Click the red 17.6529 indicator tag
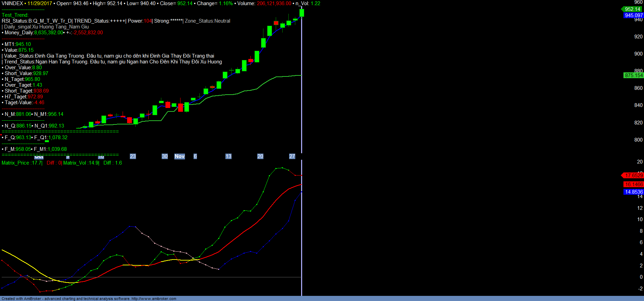The image size is (644, 301). coord(633,176)
